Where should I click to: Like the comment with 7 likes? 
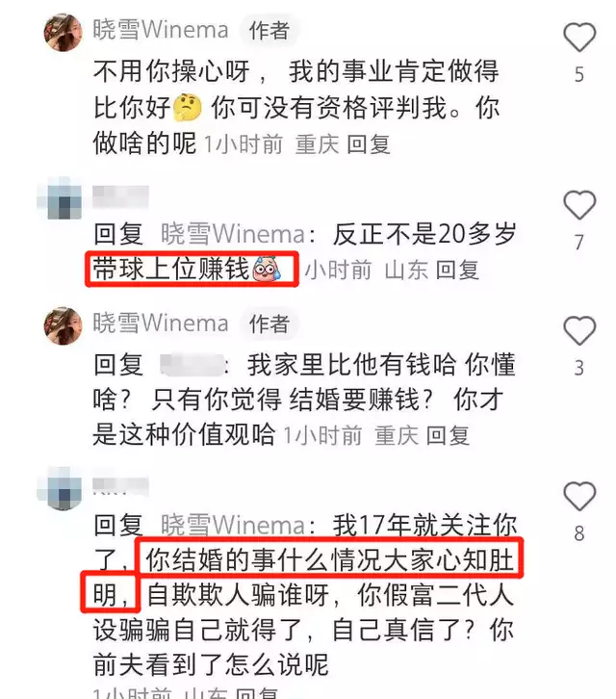coord(579,205)
